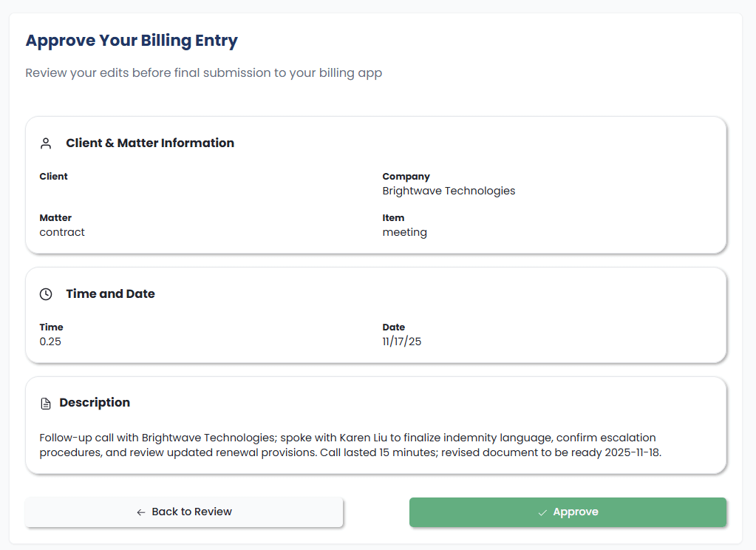Screen dimensions: 756x550
Task: Click the Description section heading
Action: 95,403
